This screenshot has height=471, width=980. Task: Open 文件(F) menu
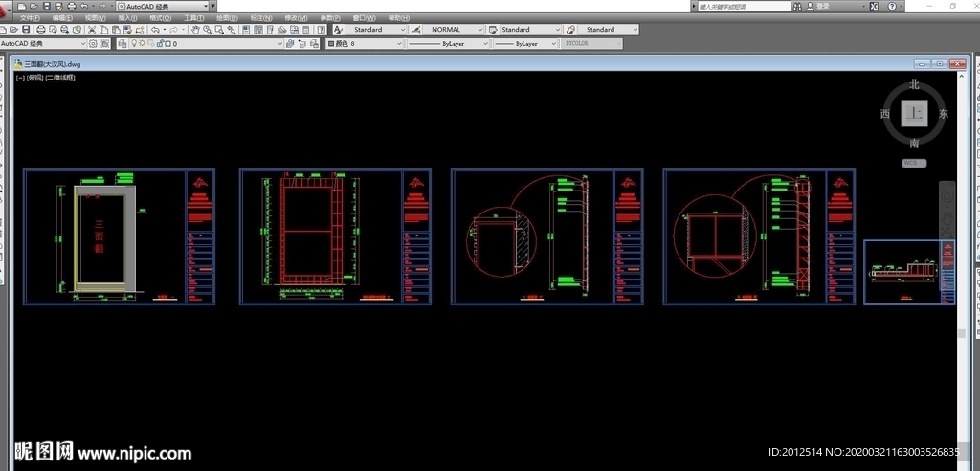(x=30, y=18)
